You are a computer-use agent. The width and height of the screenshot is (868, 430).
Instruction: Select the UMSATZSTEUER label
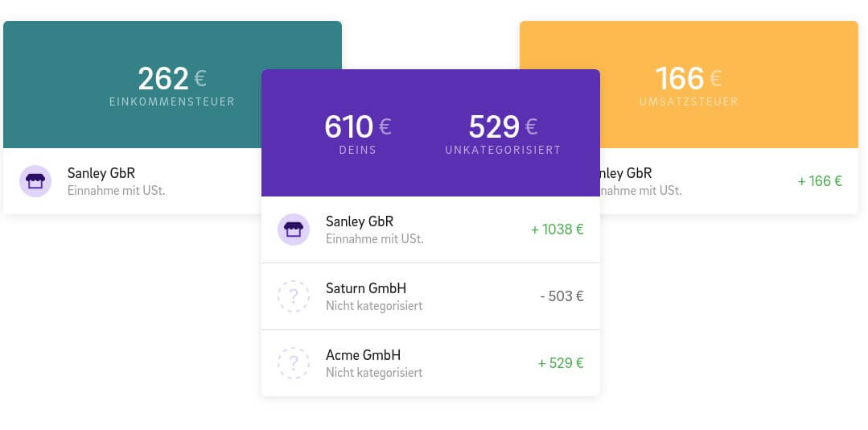pyautogui.click(x=689, y=102)
